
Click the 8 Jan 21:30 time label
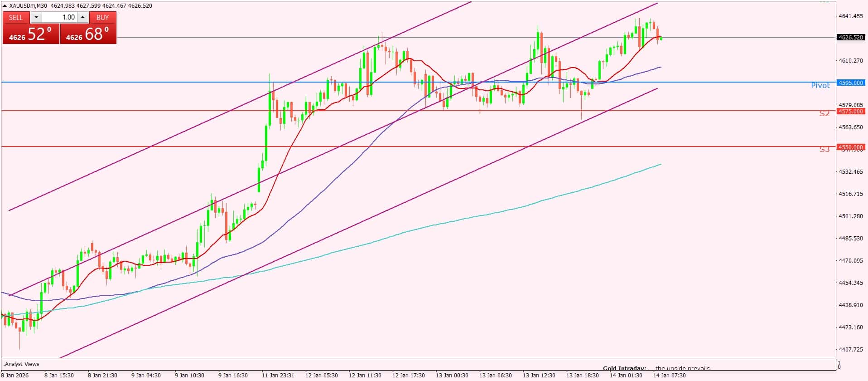[102, 376]
